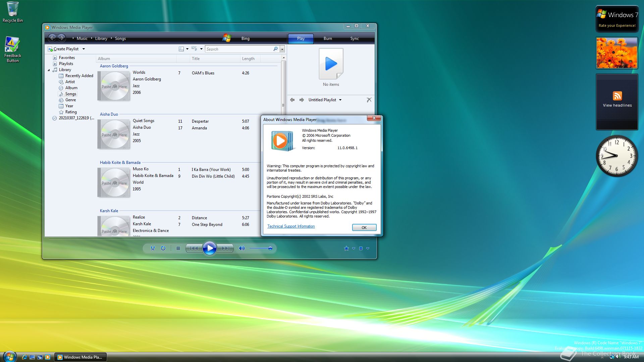This screenshot has height=362, width=644.
Task: Select the song OAM's Blues
Action: coord(203,73)
